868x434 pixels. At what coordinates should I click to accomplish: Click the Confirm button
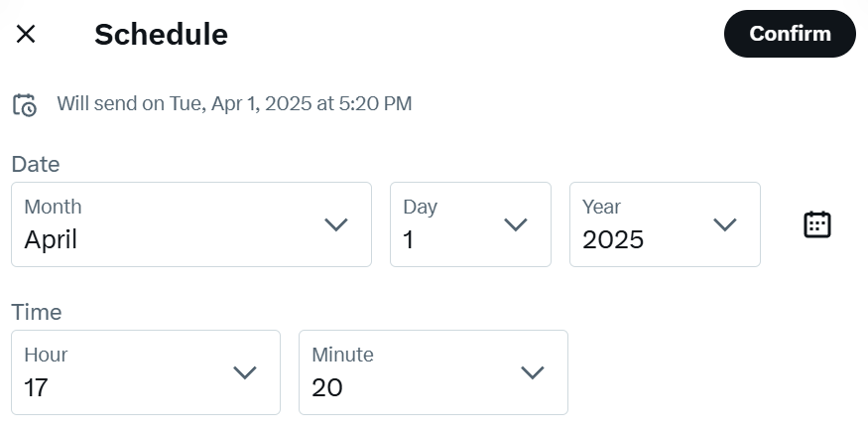click(790, 34)
